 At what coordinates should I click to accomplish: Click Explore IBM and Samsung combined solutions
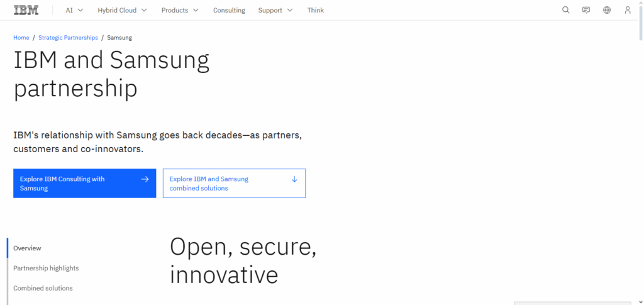[234, 184]
